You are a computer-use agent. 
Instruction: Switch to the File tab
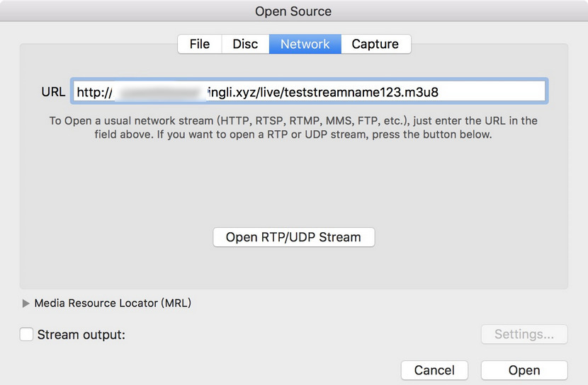(199, 44)
